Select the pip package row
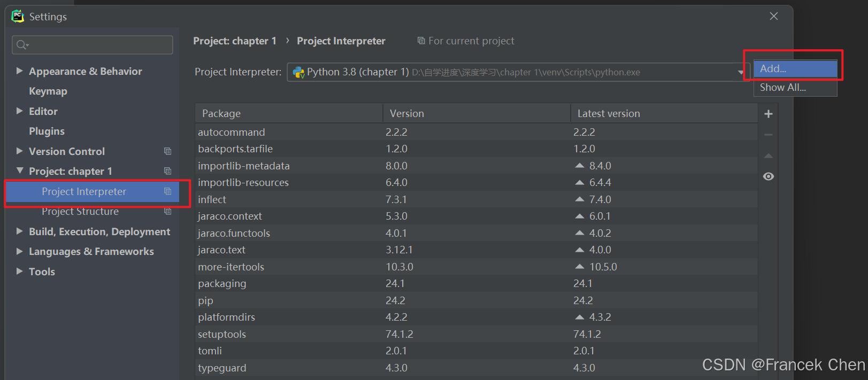The height and width of the screenshot is (380, 868). pos(477,300)
